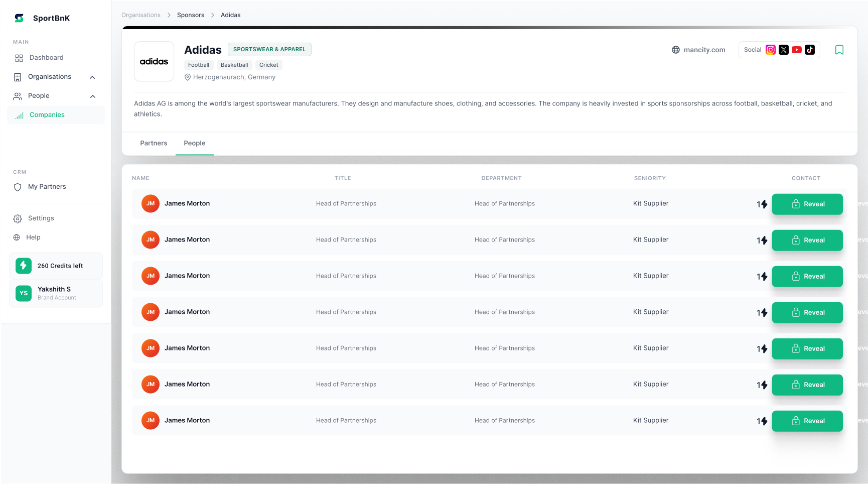Open the mancity.com website link
Viewport: 868px width, 484px height.
click(704, 50)
